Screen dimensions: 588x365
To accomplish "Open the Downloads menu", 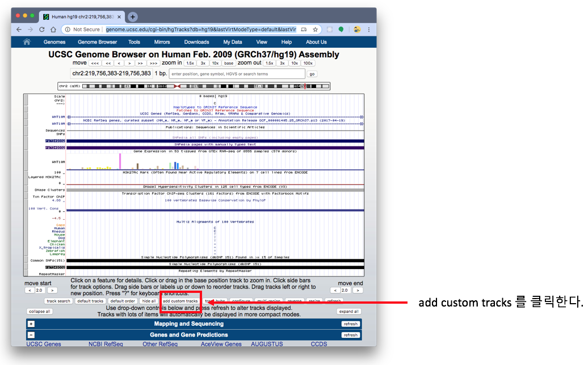I will 196,42.
